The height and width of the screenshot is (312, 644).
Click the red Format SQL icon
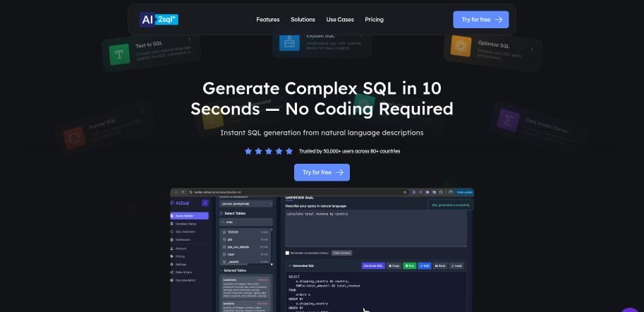point(74,138)
